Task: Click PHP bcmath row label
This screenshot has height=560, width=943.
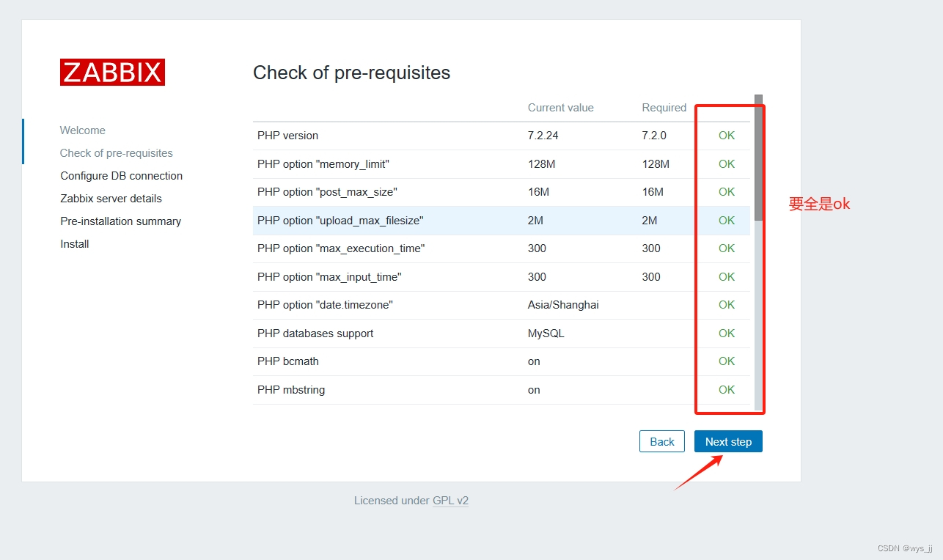Action: click(288, 361)
